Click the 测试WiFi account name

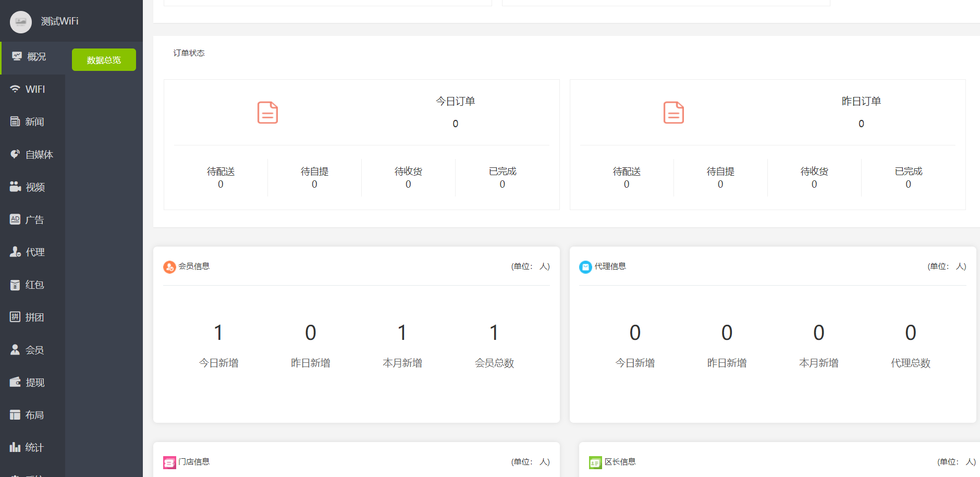tap(59, 21)
